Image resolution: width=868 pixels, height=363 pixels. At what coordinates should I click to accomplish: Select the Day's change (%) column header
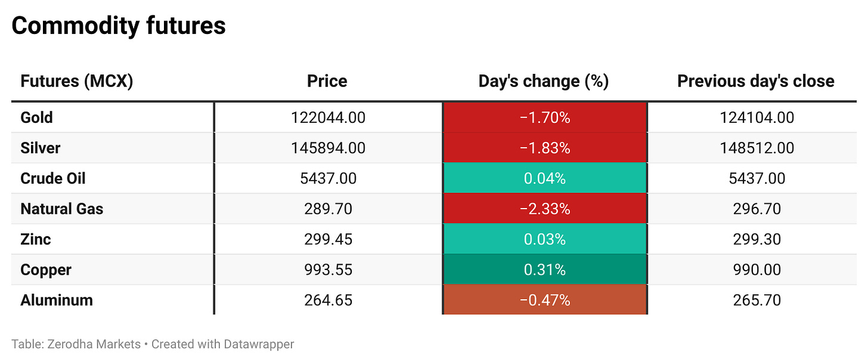(543, 81)
